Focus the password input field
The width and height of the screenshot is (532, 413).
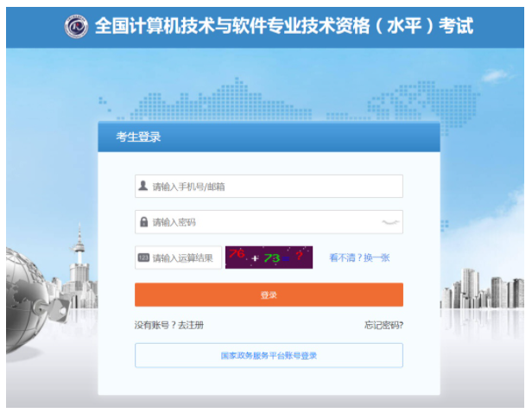point(269,222)
